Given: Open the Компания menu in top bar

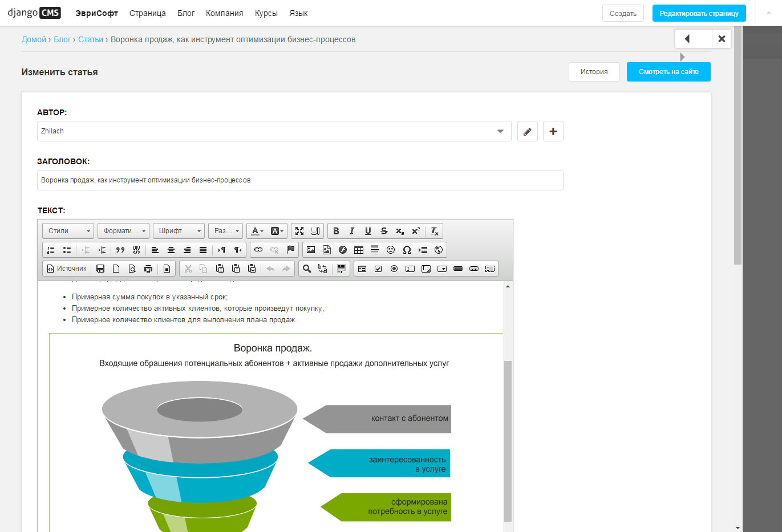Looking at the screenshot, I should point(225,13).
